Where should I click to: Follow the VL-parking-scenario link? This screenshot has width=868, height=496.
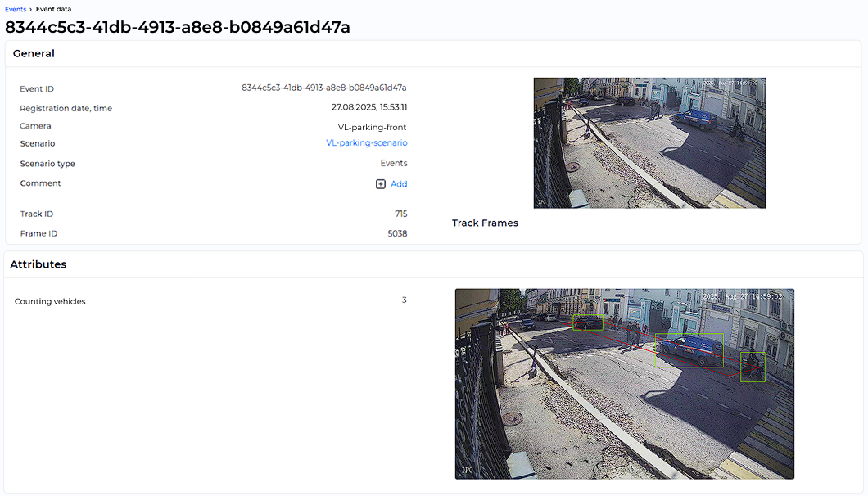coord(367,142)
